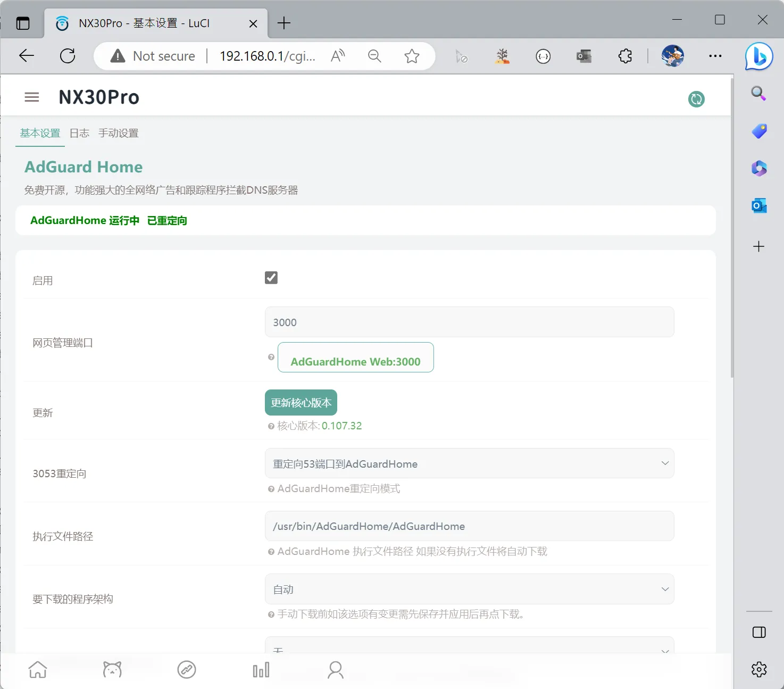784x689 pixels.
Task: Switch to the 基本设置 tab
Action: (x=40, y=133)
